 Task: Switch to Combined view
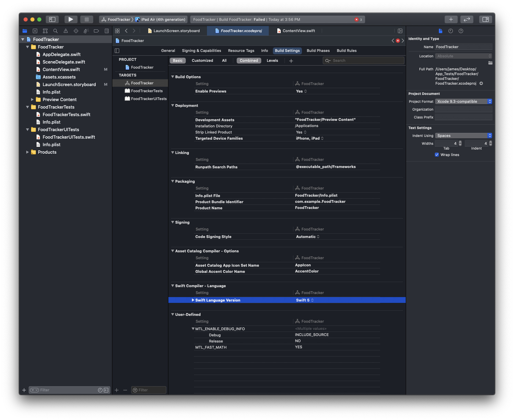249,60
